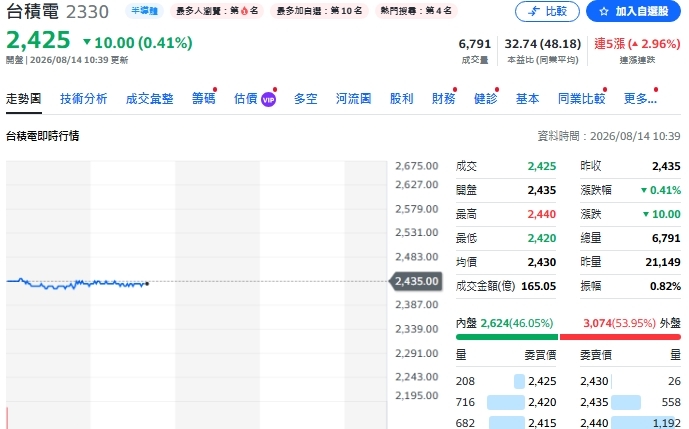The image size is (689, 429).
Task: Open the 基本 tab
Action: 527,98
